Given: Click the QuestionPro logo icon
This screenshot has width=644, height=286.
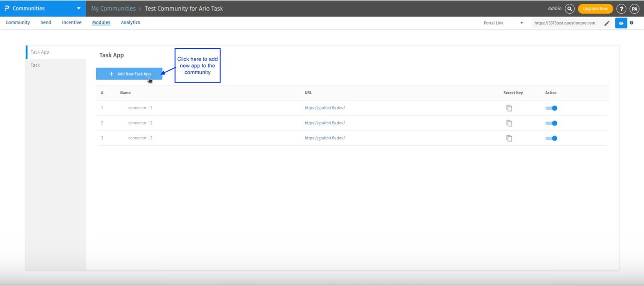Looking at the screenshot, I should [x=7, y=8].
